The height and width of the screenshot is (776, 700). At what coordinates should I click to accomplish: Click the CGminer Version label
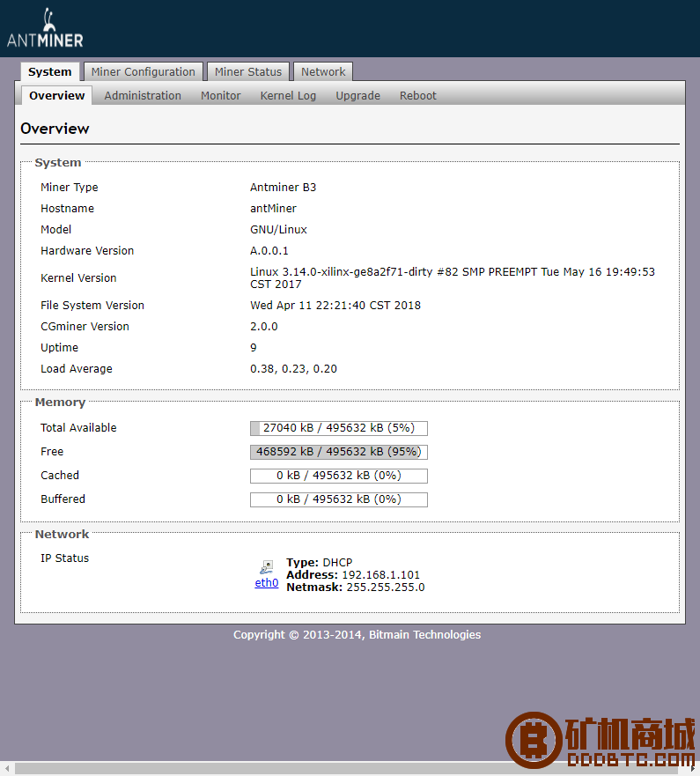tap(85, 327)
